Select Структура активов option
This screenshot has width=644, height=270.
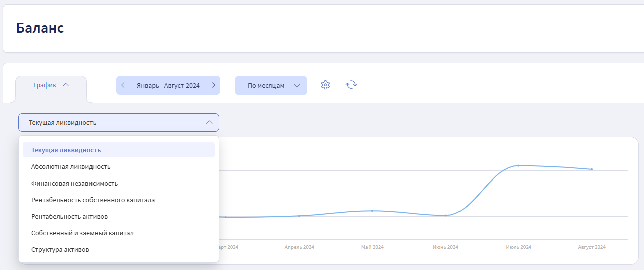(x=60, y=250)
